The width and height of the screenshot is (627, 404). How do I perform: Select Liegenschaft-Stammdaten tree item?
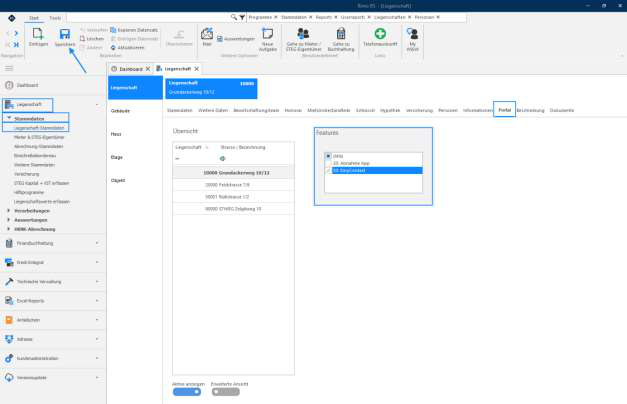tap(39, 128)
